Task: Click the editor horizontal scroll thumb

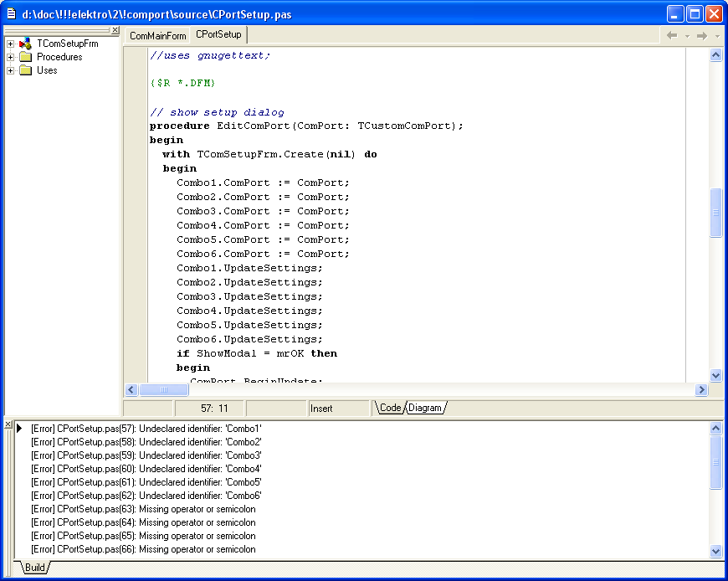Action: 164,389
